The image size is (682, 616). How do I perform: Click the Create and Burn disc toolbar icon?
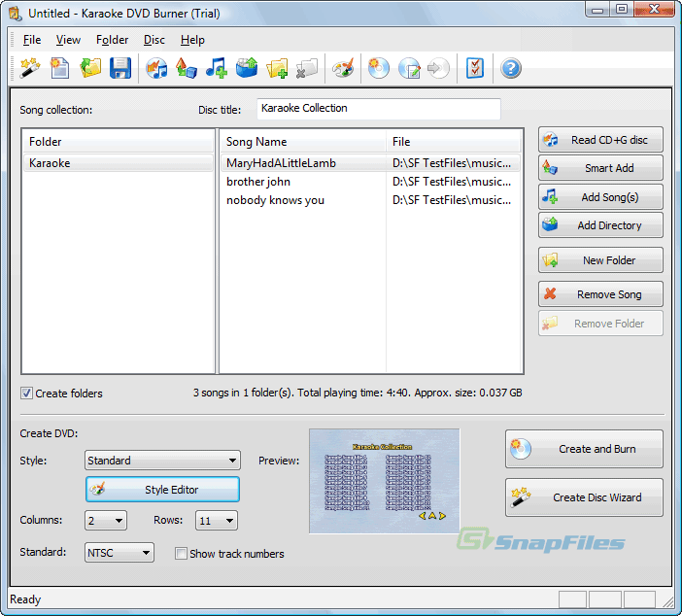[x=379, y=68]
